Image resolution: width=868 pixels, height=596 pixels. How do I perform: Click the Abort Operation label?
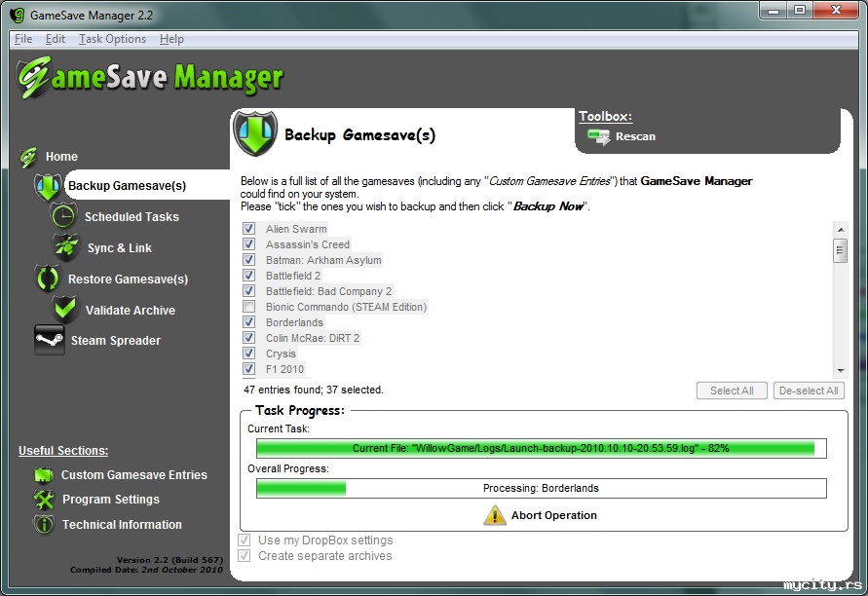pos(554,515)
